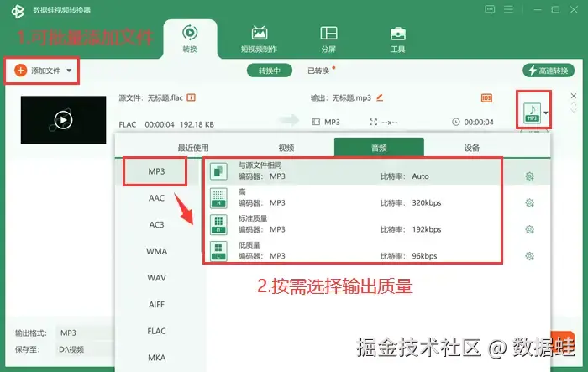Click the MP3 output format icon
The height and width of the screenshot is (372, 588).
click(532, 113)
